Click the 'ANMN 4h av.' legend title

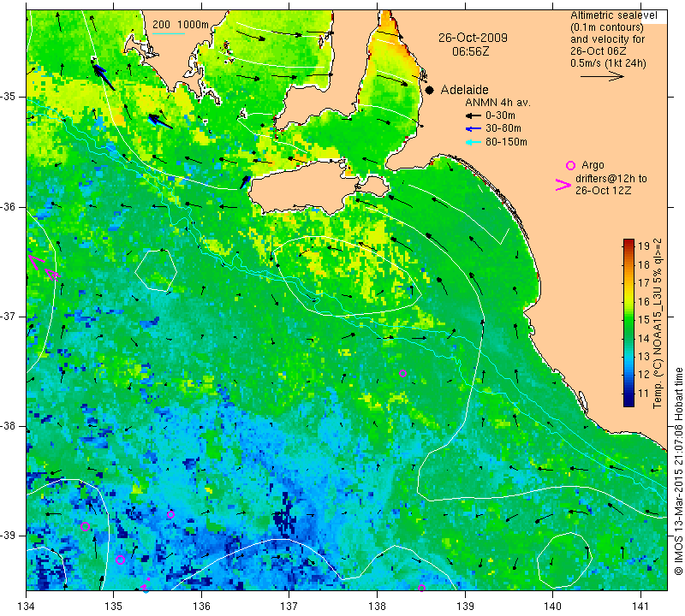click(x=497, y=103)
